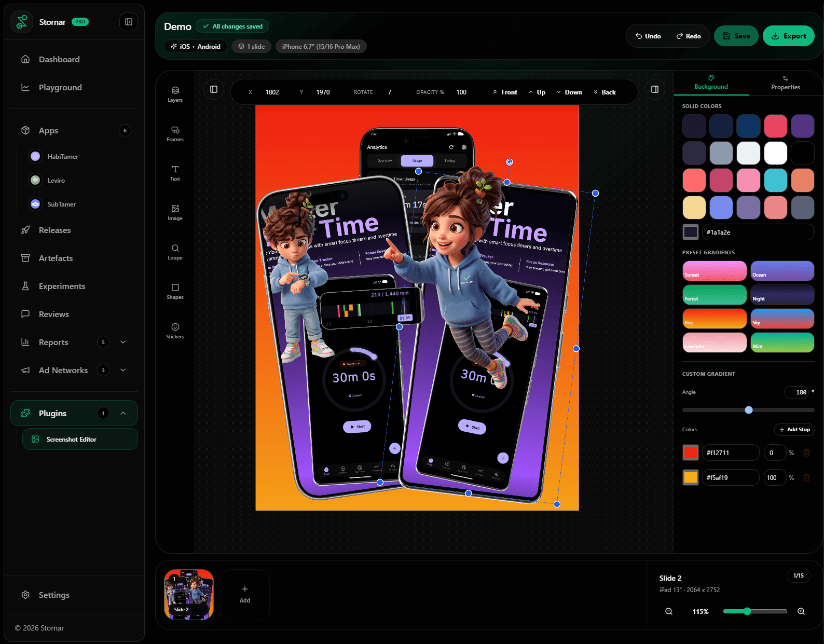Image resolution: width=824 pixels, height=644 pixels.
Task: Open the Stickers tool
Action: click(x=175, y=331)
